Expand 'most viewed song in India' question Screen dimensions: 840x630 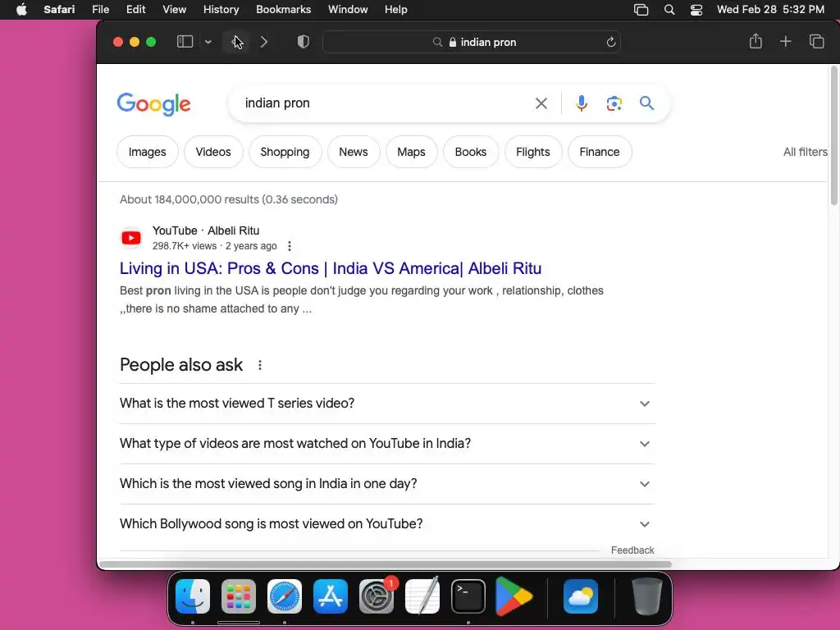[x=387, y=484]
